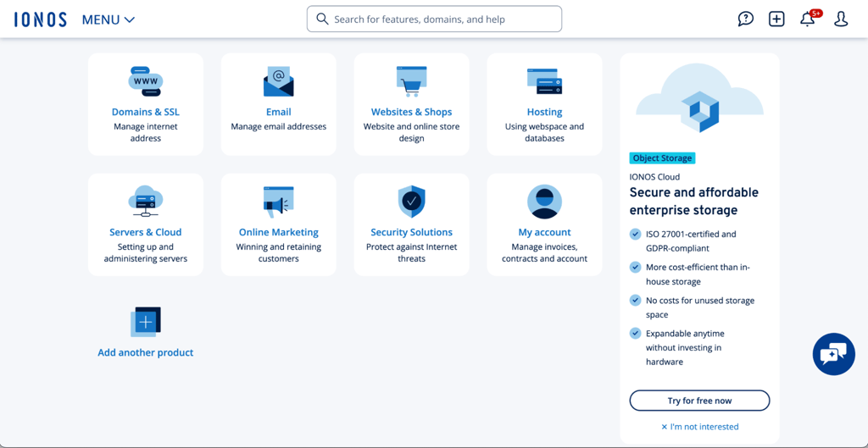The image size is (868, 448).
Task: Click the Manage email addresses description
Action: pos(278,127)
